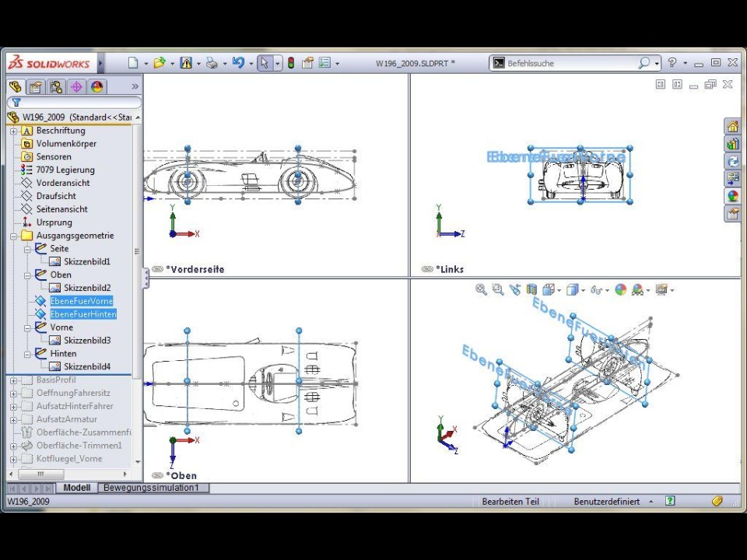747x560 pixels.
Task: Open Custom Properties task pane icon
Action: pos(733,213)
